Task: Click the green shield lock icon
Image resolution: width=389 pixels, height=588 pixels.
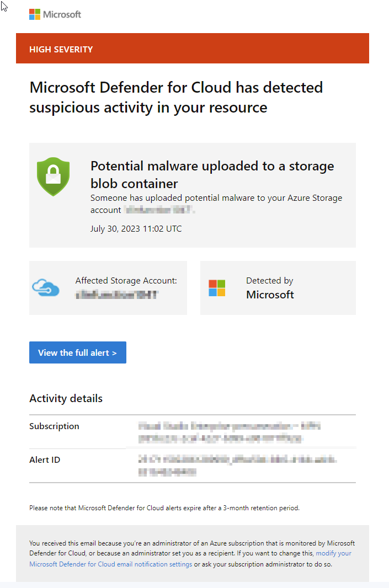Action: tap(54, 177)
